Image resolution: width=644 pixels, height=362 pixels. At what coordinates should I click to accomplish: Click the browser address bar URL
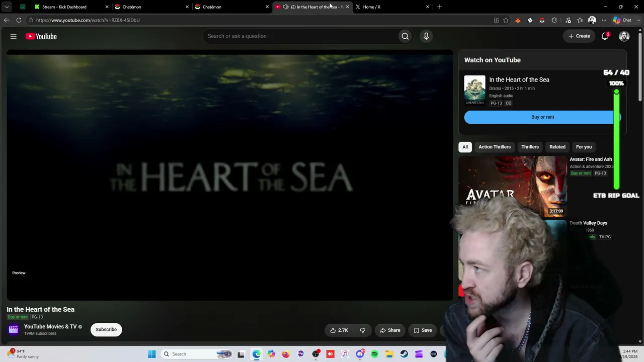click(88, 20)
